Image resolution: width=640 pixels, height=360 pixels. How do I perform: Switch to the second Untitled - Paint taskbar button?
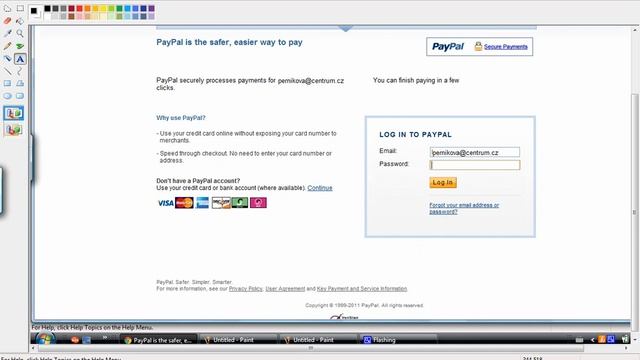coord(318,340)
